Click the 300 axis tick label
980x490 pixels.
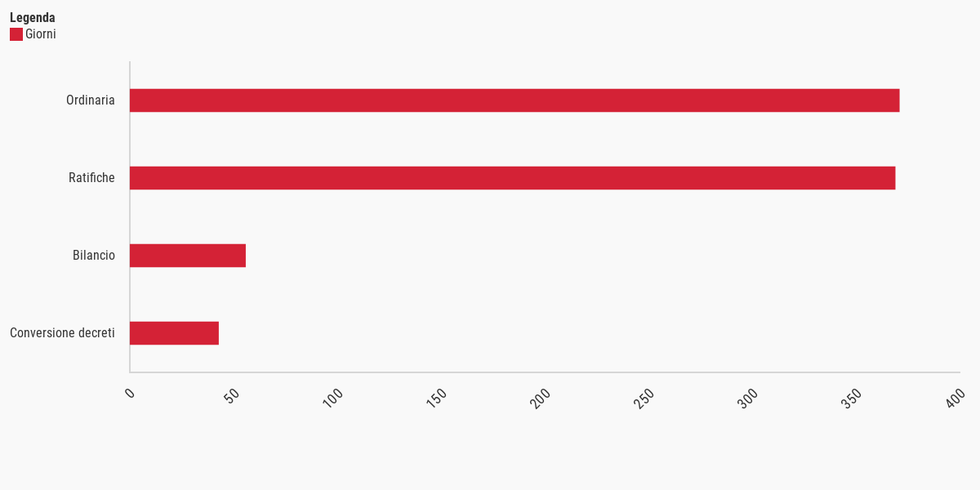[748, 398]
